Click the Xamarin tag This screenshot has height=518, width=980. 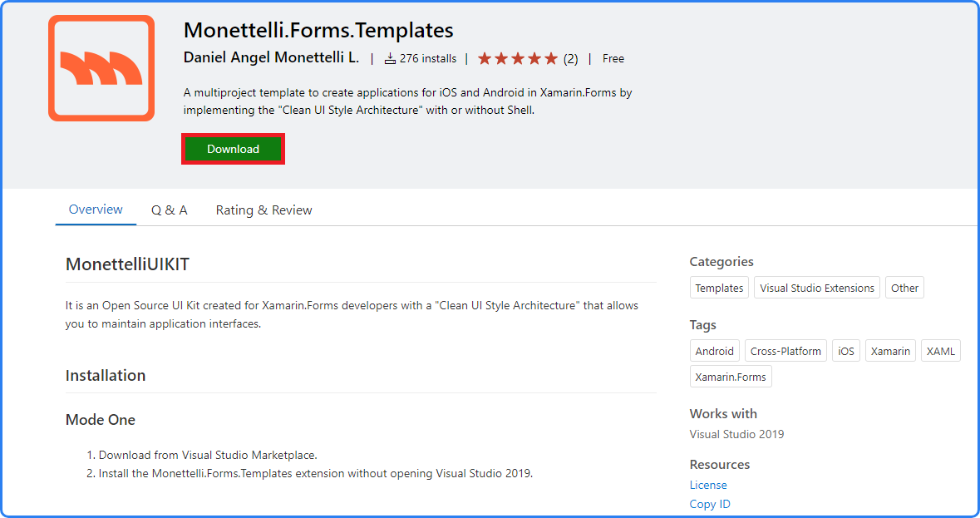pos(890,351)
